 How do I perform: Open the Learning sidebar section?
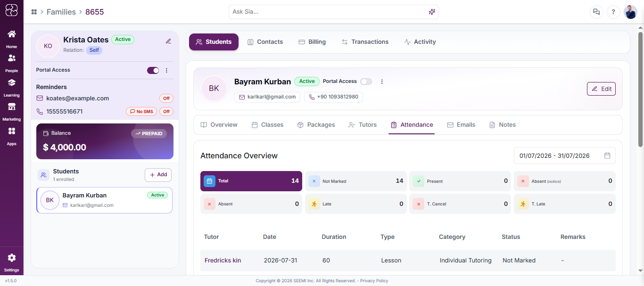(x=11, y=88)
